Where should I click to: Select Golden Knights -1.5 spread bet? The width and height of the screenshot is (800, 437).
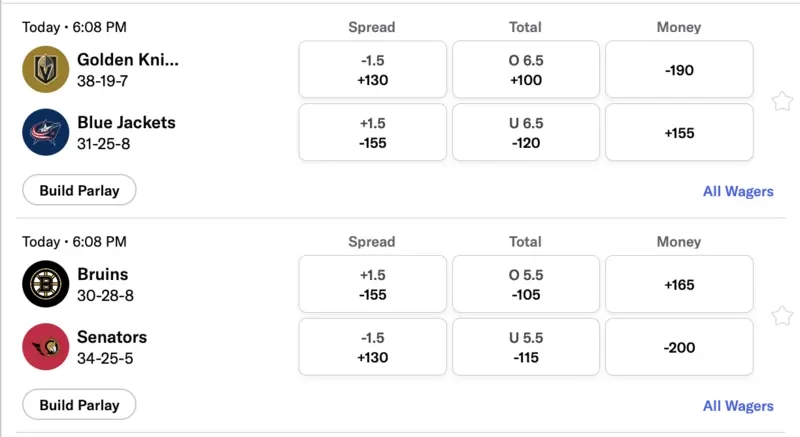372,70
